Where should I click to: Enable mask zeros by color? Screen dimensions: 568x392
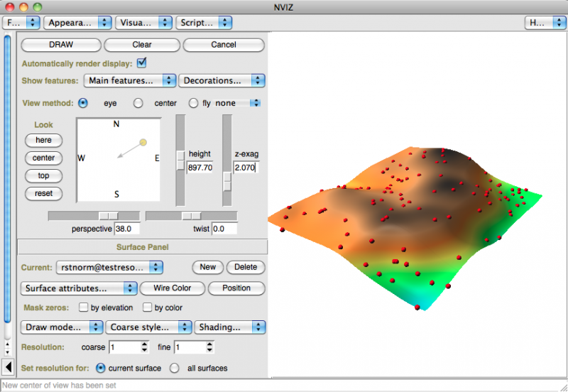148,307
